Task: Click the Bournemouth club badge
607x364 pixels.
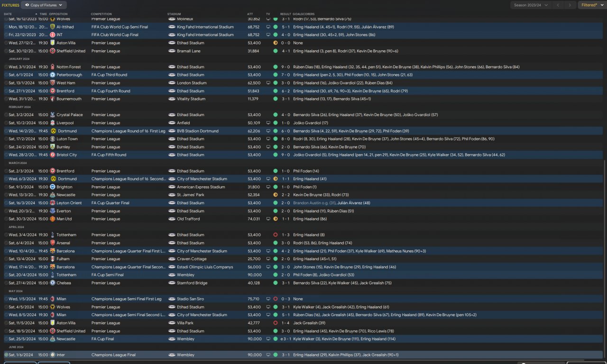Action: point(53,99)
